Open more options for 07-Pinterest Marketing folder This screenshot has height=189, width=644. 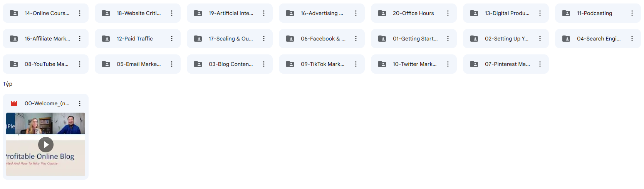coord(540,64)
